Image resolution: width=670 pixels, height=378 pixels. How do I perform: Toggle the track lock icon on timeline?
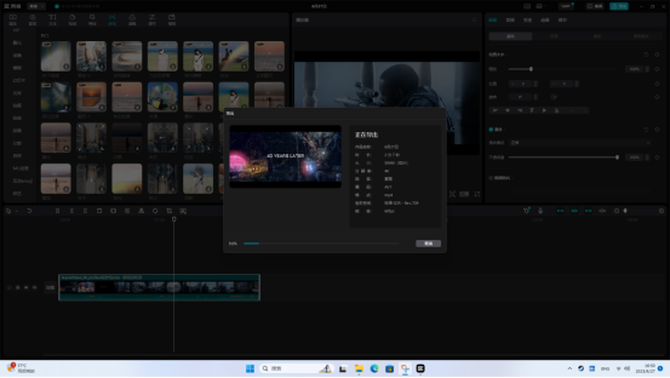point(18,287)
